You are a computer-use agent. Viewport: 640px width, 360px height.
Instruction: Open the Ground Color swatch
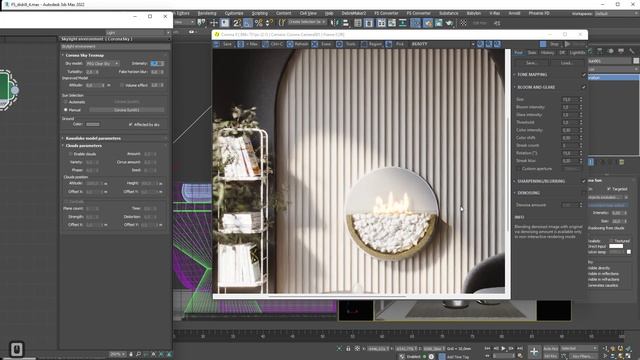pos(93,124)
